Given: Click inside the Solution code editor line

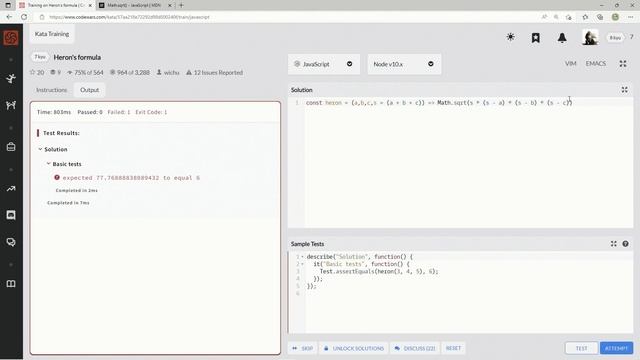Looking at the screenshot, I should coord(439,103).
